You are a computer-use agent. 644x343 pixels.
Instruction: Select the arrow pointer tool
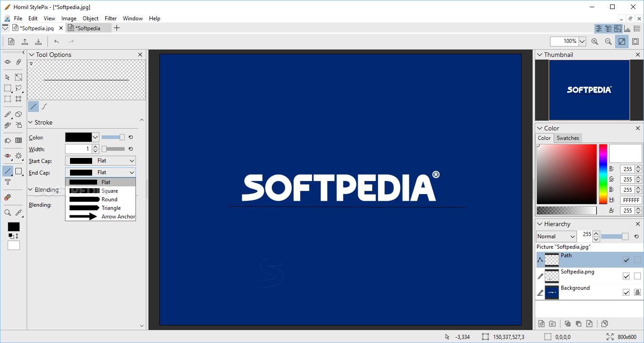tap(8, 77)
